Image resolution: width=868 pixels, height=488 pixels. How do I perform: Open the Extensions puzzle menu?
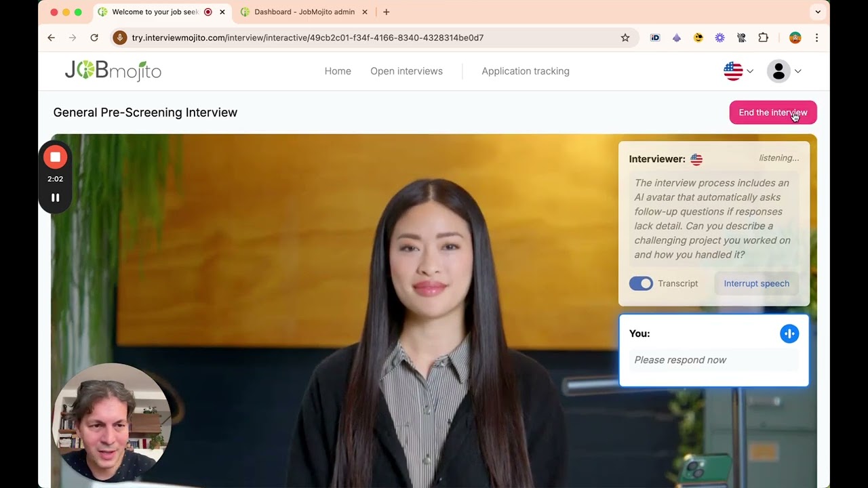[x=764, y=38]
